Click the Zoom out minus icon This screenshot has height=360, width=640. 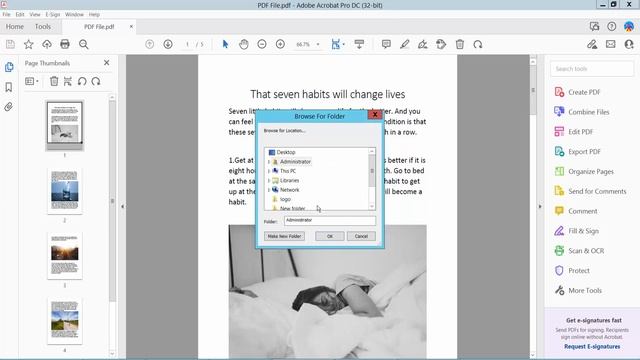[262, 44]
